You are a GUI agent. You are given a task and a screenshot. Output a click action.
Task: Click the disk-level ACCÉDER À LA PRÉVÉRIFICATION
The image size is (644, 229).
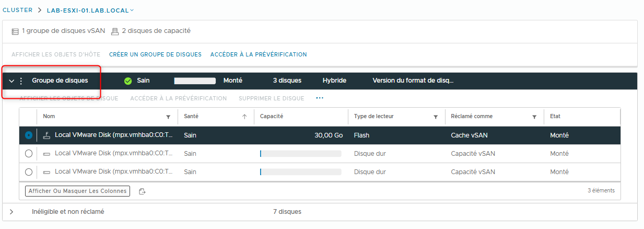click(x=178, y=98)
